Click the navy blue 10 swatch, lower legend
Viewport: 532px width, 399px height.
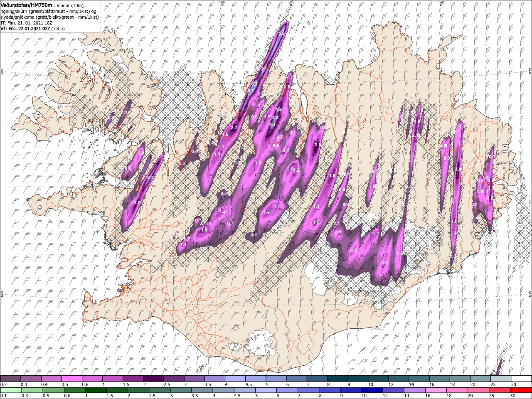(371, 390)
